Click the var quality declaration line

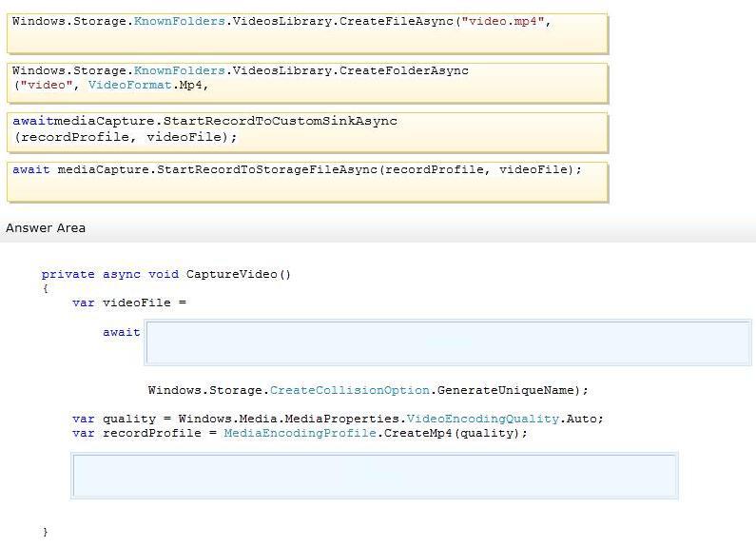[338, 419]
